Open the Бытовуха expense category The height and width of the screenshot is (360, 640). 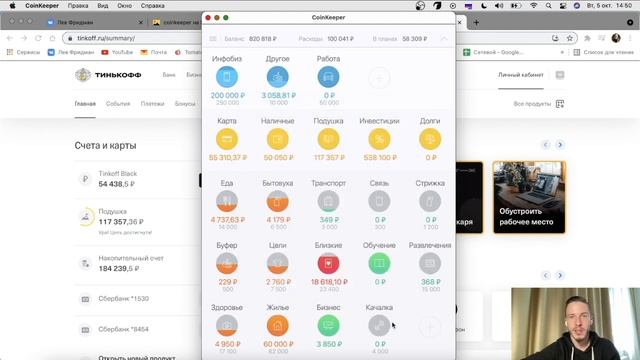point(278,201)
